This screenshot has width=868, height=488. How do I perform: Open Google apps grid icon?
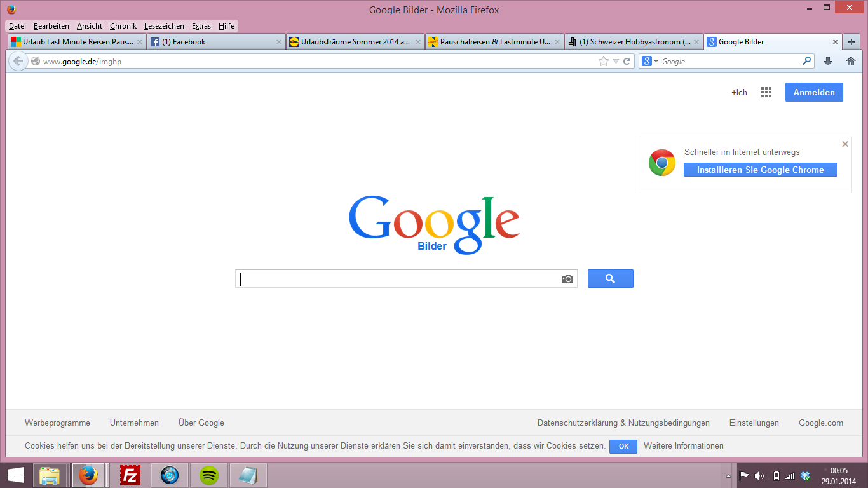point(766,92)
